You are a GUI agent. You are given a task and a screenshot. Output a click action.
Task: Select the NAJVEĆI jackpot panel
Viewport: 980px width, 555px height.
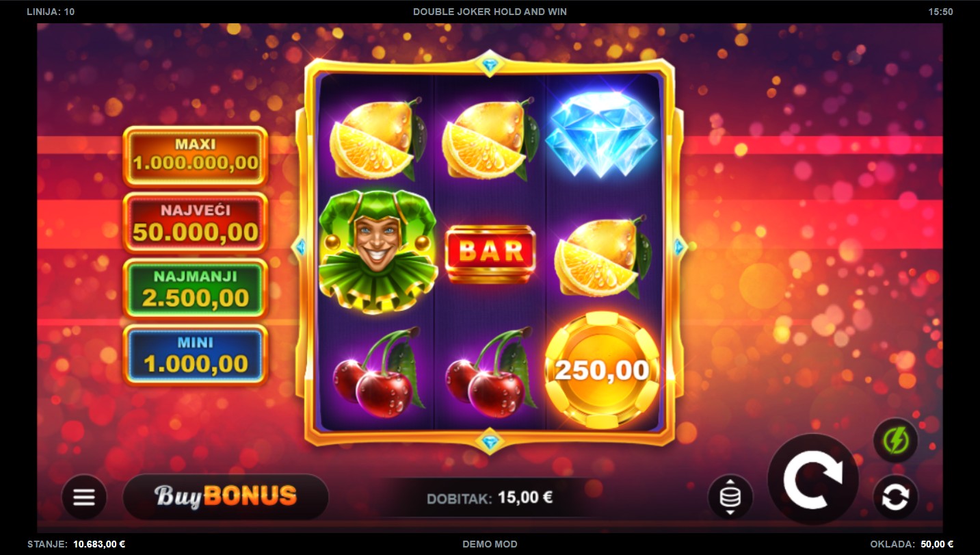(x=196, y=222)
